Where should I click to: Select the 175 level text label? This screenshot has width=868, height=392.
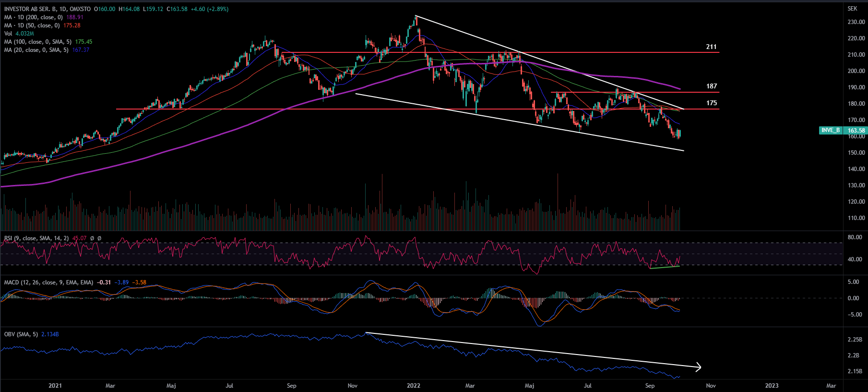[711, 103]
